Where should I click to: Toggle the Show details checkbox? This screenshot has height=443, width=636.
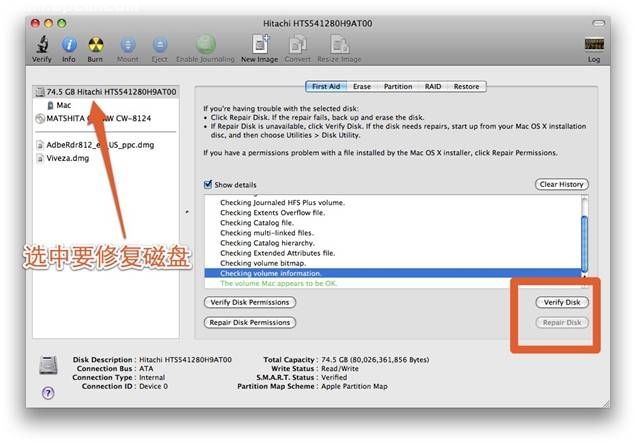(x=208, y=185)
